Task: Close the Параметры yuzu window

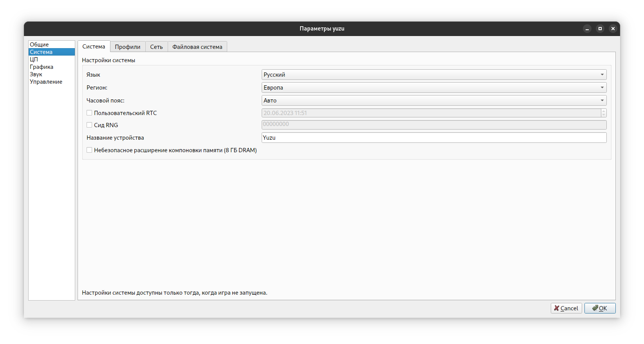Action: [x=613, y=29]
